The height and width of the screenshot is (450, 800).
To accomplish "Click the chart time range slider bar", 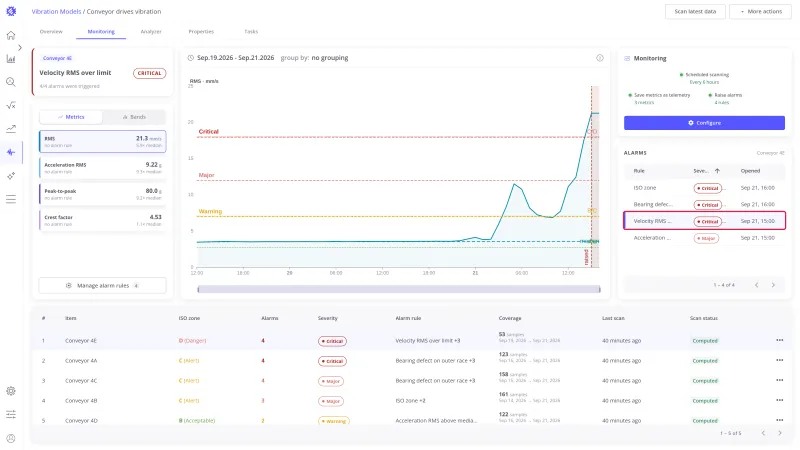I will point(398,289).
